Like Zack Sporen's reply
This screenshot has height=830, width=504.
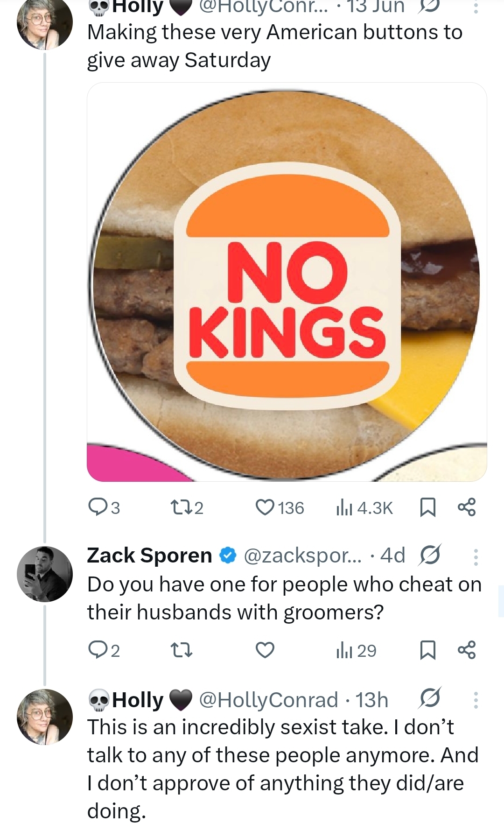[265, 650]
